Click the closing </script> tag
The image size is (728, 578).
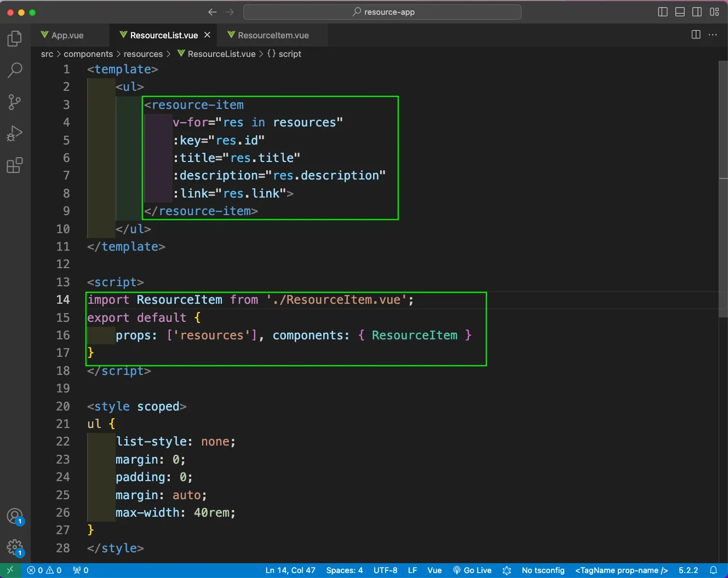coord(119,371)
